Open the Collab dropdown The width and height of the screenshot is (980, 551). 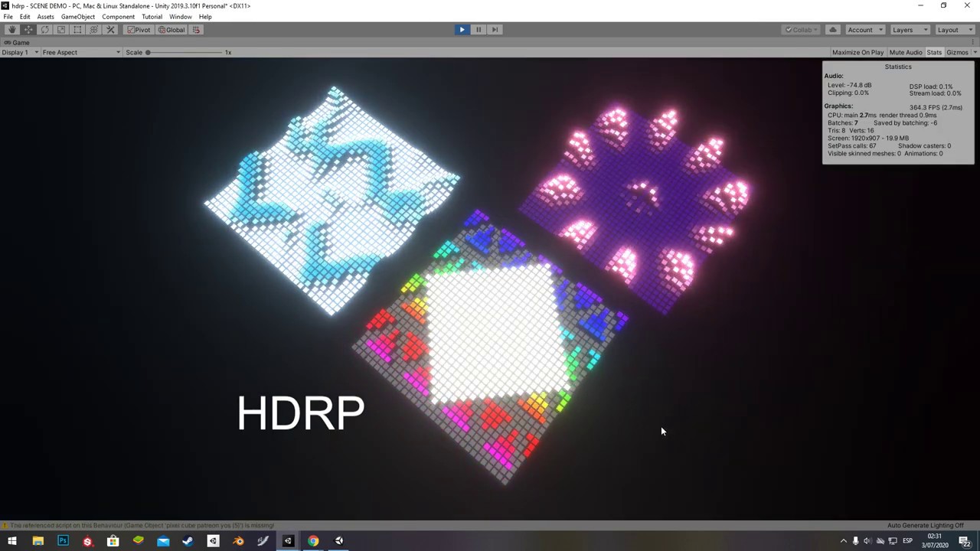click(802, 30)
